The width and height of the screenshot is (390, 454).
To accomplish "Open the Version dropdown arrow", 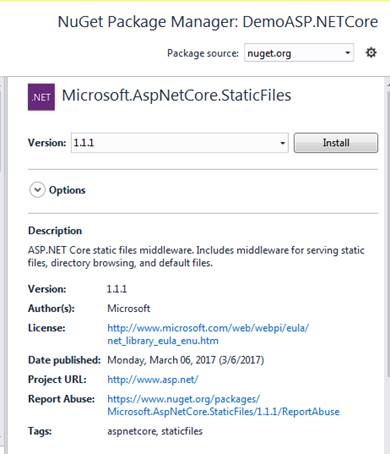I will (x=282, y=143).
